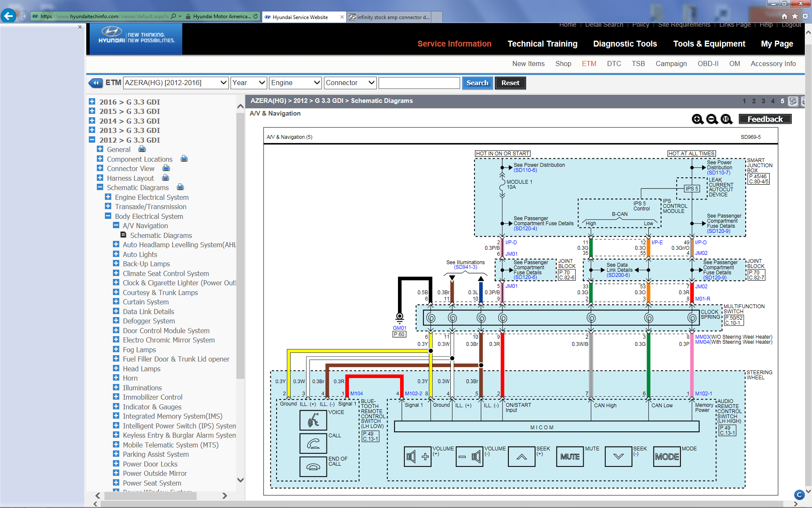The image size is (812, 508).
Task: Open the Service Information menu
Action: click(x=454, y=44)
